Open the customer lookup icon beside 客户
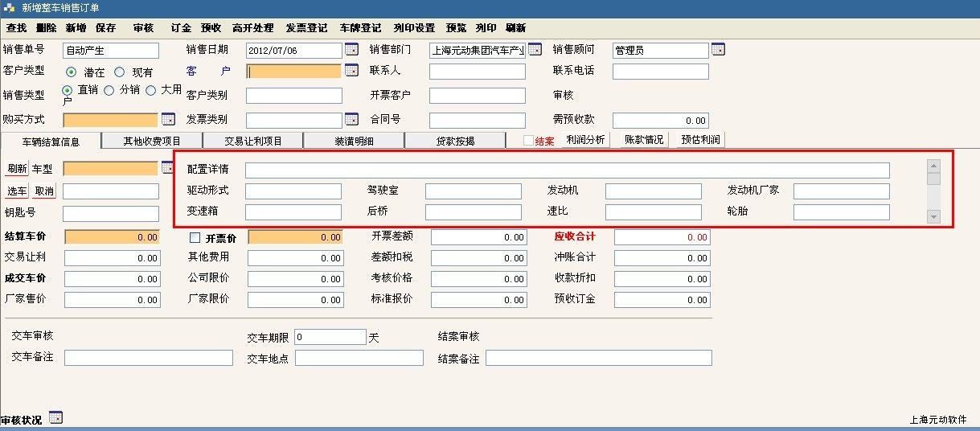980x431 pixels. [351, 71]
